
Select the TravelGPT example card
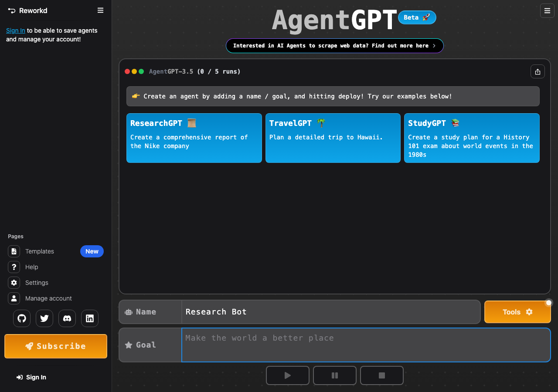(x=333, y=138)
